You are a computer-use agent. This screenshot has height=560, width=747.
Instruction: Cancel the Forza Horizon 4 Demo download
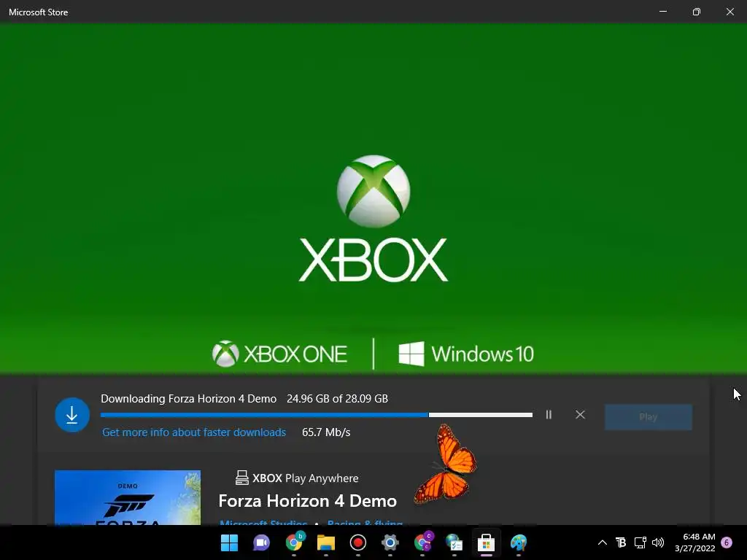point(580,415)
